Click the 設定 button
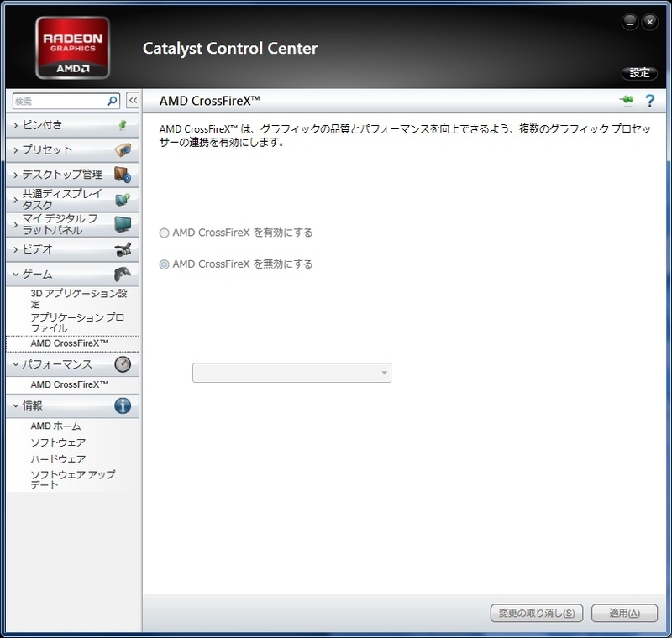Screen dimensions: 672x638 [639, 73]
